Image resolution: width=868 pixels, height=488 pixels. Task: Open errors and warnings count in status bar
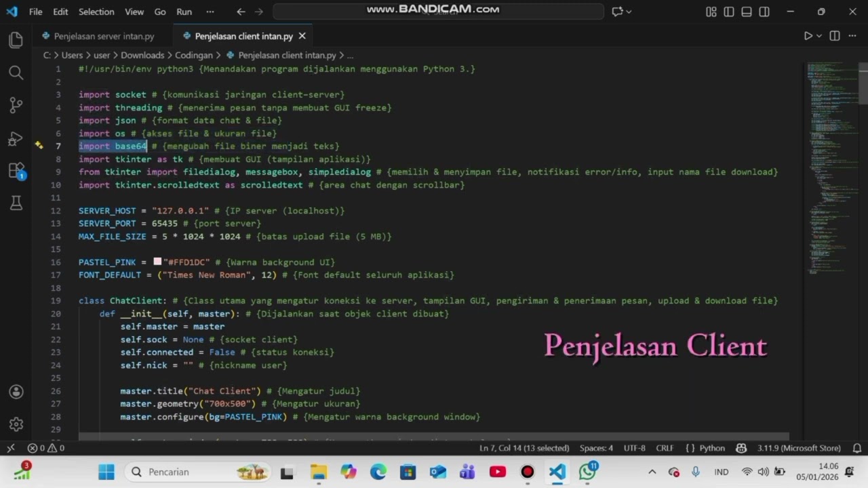pos(45,448)
